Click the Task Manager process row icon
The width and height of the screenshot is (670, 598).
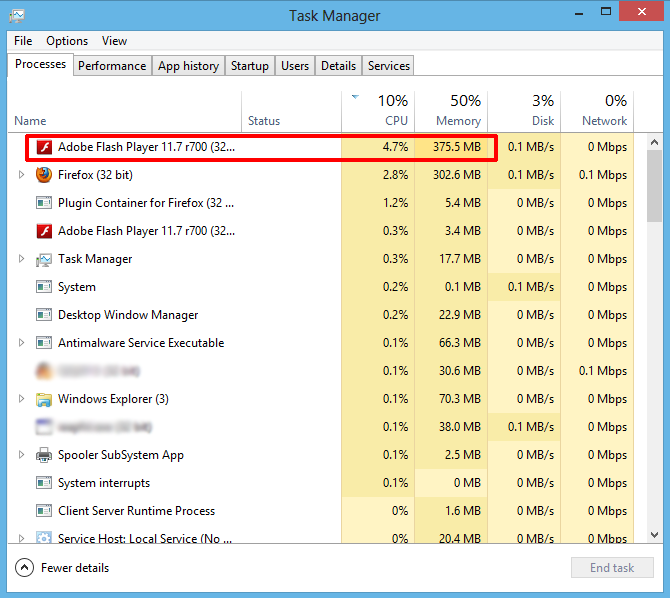[x=44, y=259]
